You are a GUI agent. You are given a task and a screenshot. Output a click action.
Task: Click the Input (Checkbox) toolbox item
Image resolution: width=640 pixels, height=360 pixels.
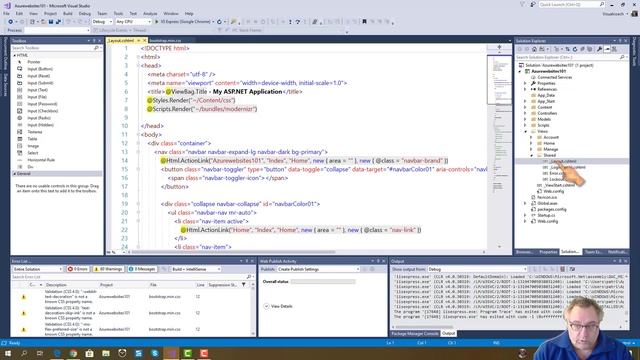tap(42, 111)
